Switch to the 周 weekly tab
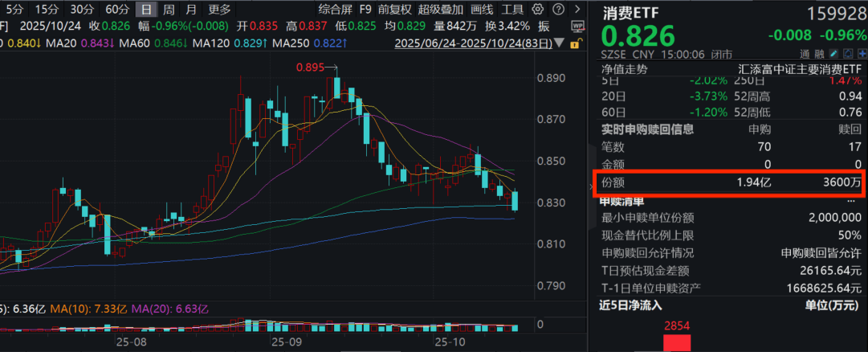Viewport: 868px width, 352px height. 168,10
